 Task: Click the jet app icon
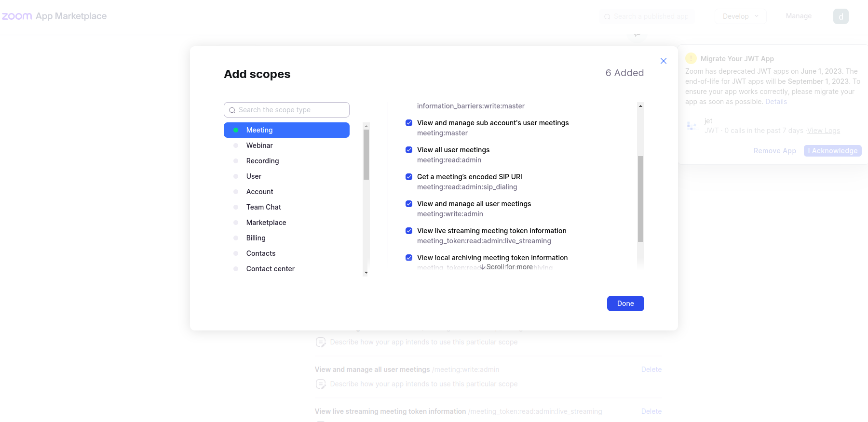pyautogui.click(x=692, y=126)
